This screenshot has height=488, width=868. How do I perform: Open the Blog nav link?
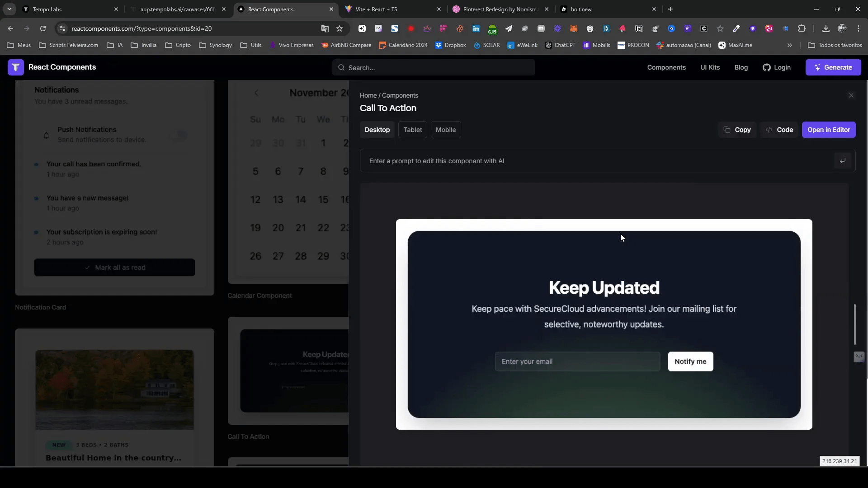pos(741,67)
